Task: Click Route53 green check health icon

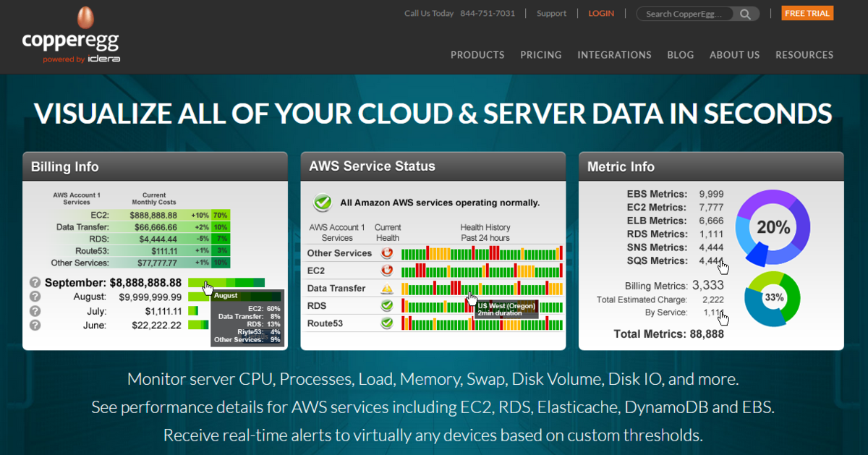Action: 387,323
